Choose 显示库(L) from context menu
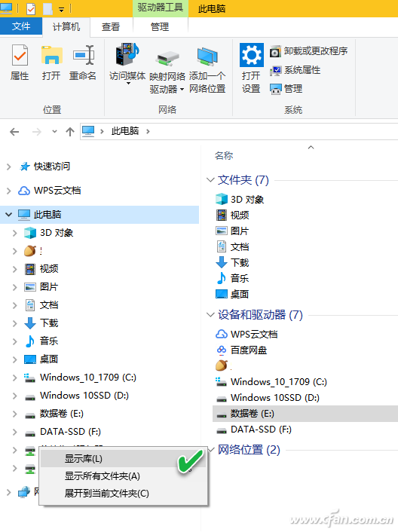The width and height of the screenshot is (398, 532). click(123, 458)
